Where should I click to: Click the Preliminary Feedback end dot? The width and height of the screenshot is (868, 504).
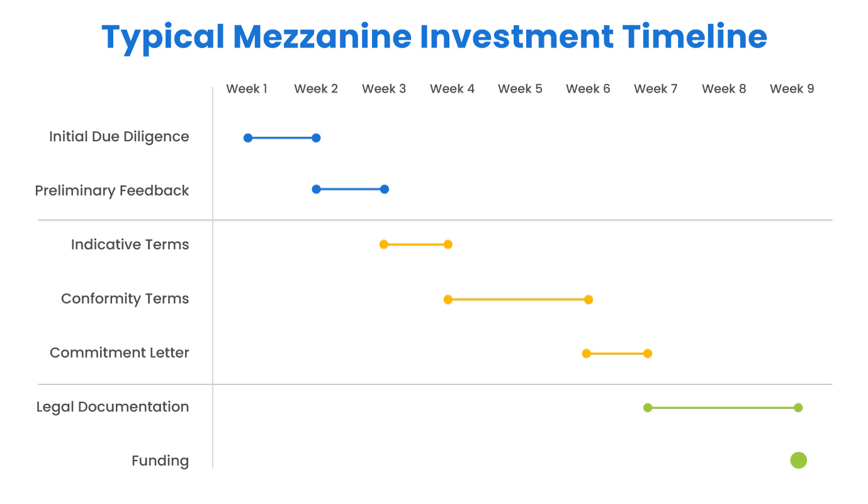pyautogui.click(x=385, y=189)
